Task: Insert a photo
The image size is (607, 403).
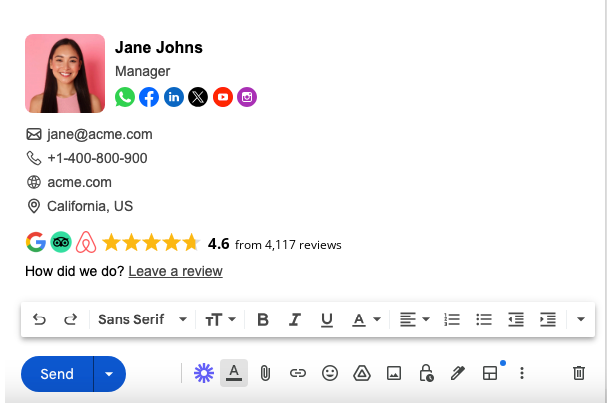Action: pyautogui.click(x=394, y=373)
